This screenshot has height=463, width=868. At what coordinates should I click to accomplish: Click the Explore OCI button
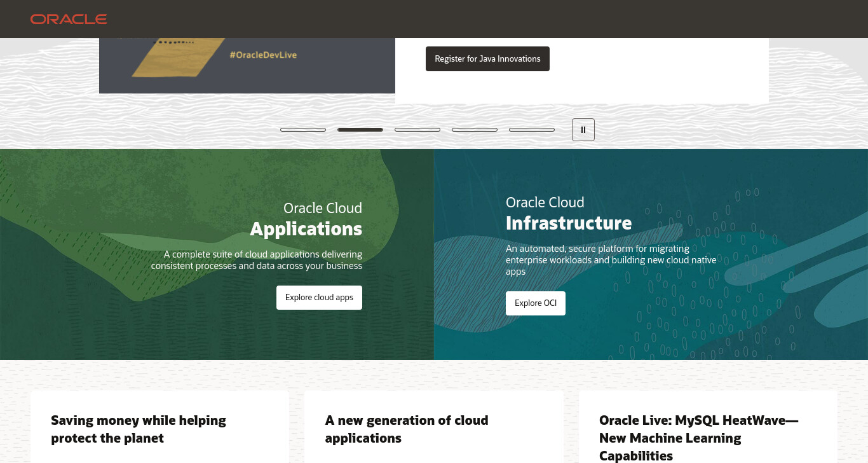coord(536,303)
